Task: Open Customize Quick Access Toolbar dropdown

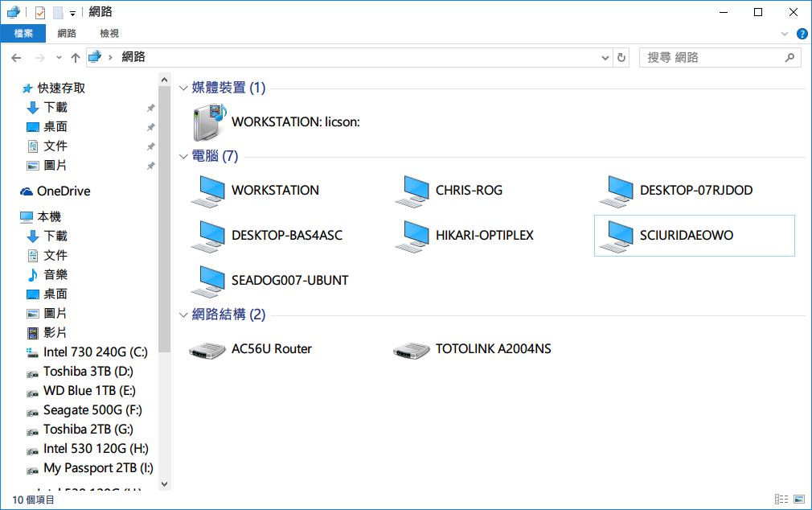Action: coord(72,14)
